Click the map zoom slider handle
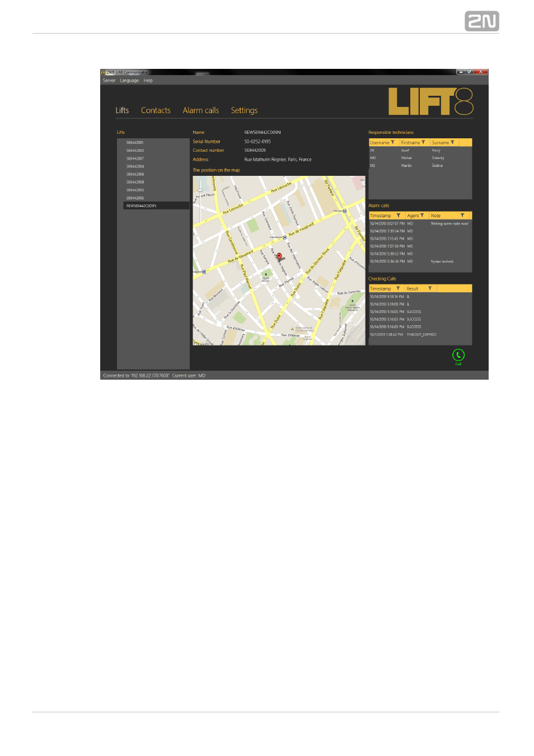The image size is (534, 756). (x=200, y=190)
